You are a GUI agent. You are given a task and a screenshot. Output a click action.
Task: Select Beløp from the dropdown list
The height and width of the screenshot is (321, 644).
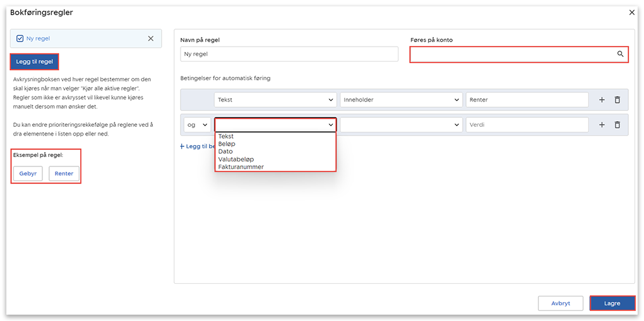click(227, 144)
